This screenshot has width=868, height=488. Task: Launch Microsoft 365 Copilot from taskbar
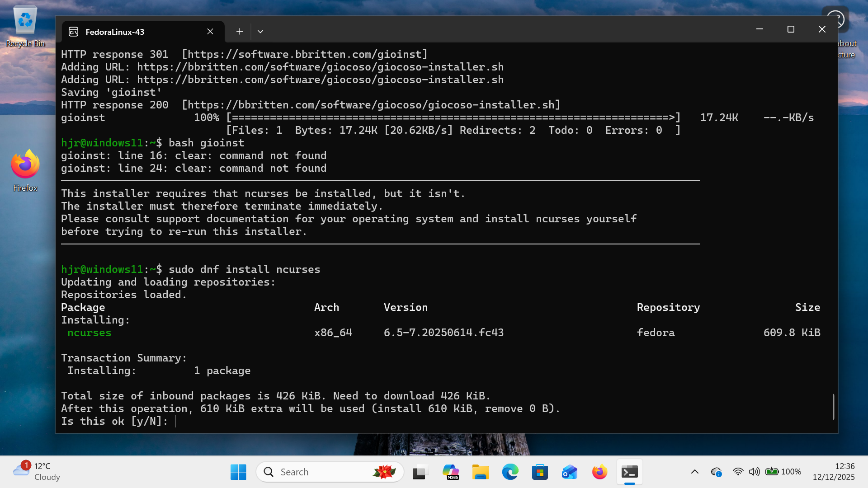[x=450, y=472]
